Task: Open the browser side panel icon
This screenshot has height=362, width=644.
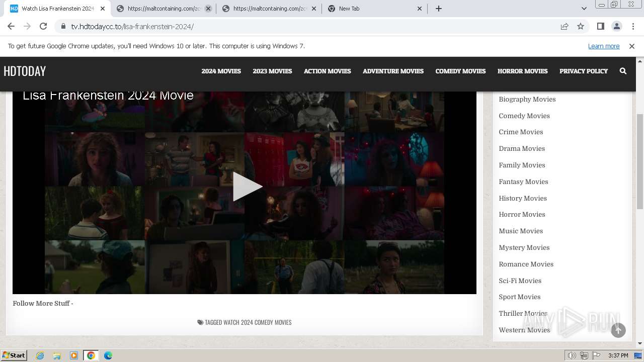Action: [600, 26]
